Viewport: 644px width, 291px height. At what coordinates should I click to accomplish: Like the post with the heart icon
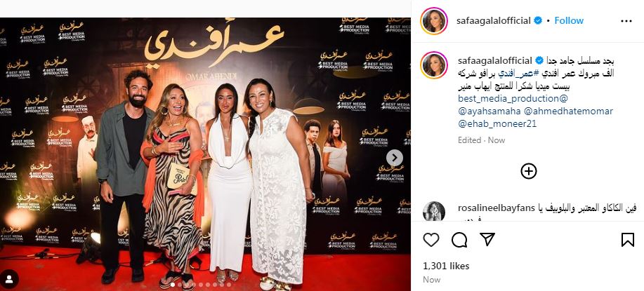coord(431,240)
